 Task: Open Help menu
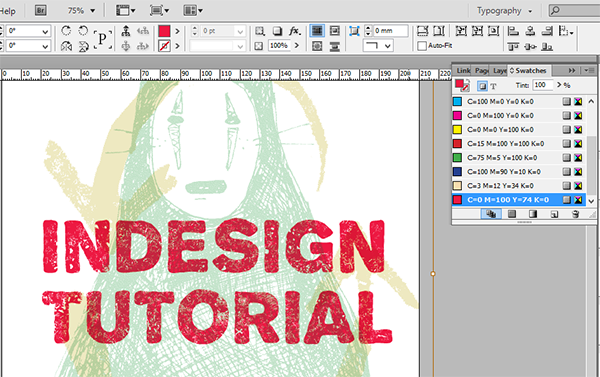click(7, 11)
